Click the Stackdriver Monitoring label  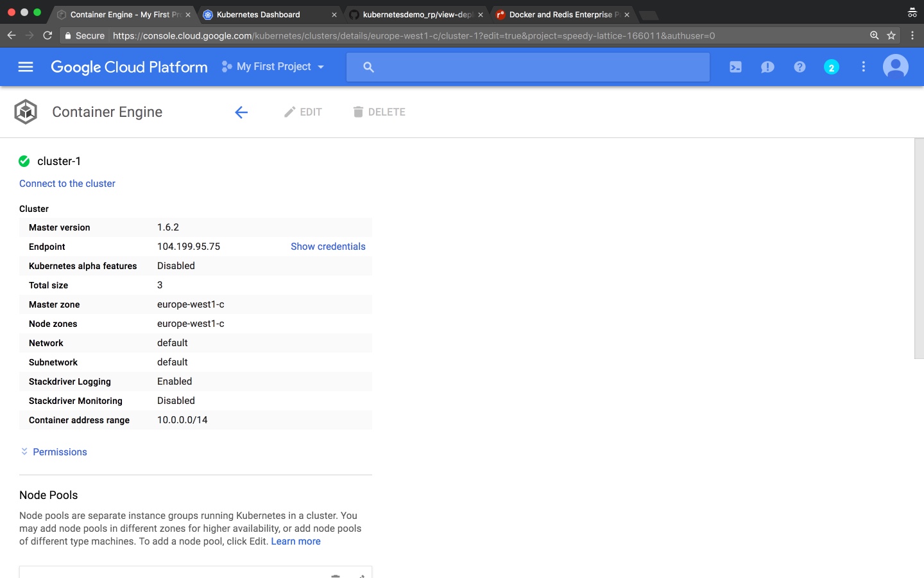pyautogui.click(x=76, y=401)
